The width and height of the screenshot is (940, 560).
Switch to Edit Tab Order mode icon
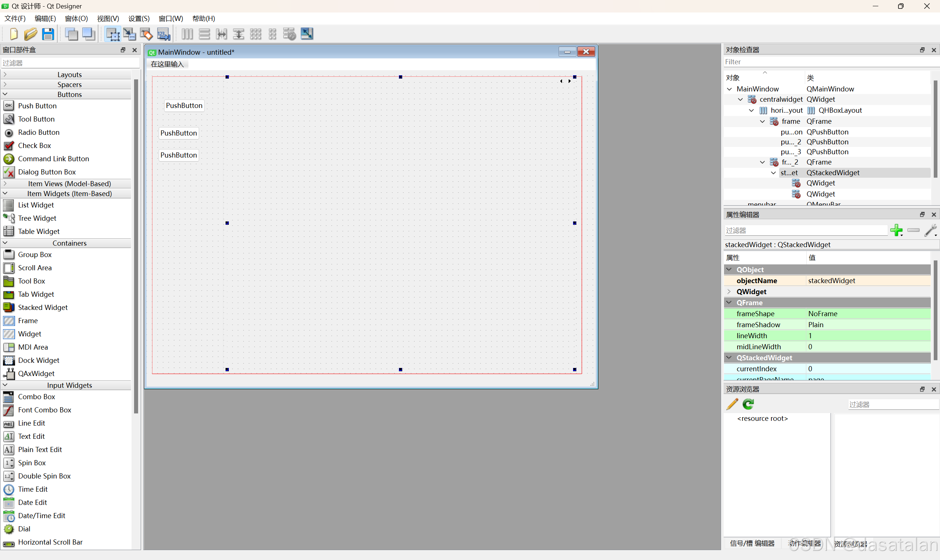[x=163, y=34]
